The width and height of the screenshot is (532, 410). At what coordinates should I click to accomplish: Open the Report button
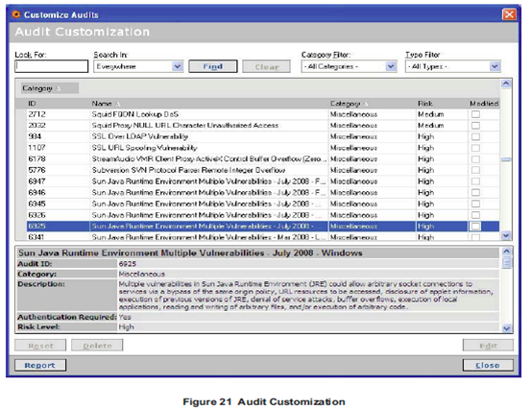coord(40,365)
